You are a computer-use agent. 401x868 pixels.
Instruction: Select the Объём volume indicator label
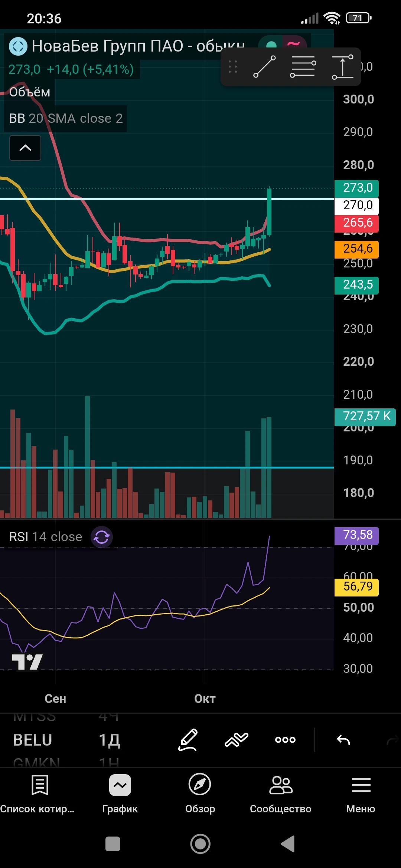(x=30, y=92)
